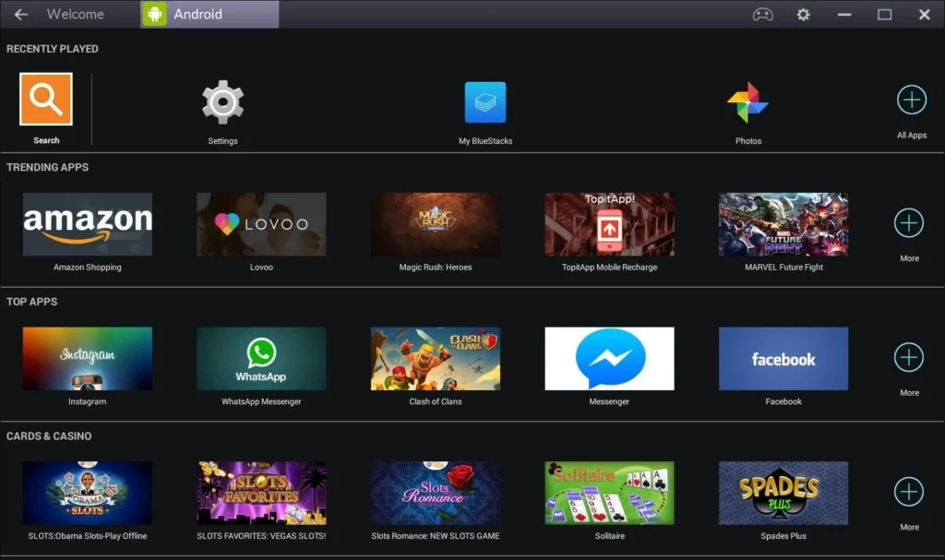Click the back arrow
945x560 pixels.
[x=20, y=14]
